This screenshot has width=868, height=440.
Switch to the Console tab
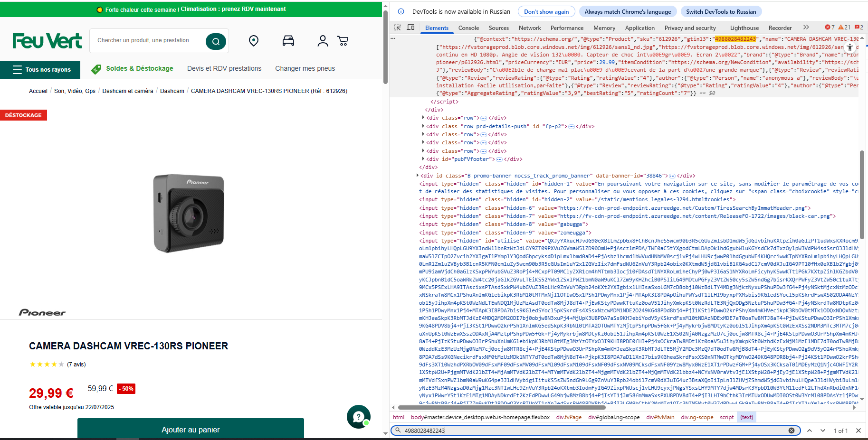468,28
